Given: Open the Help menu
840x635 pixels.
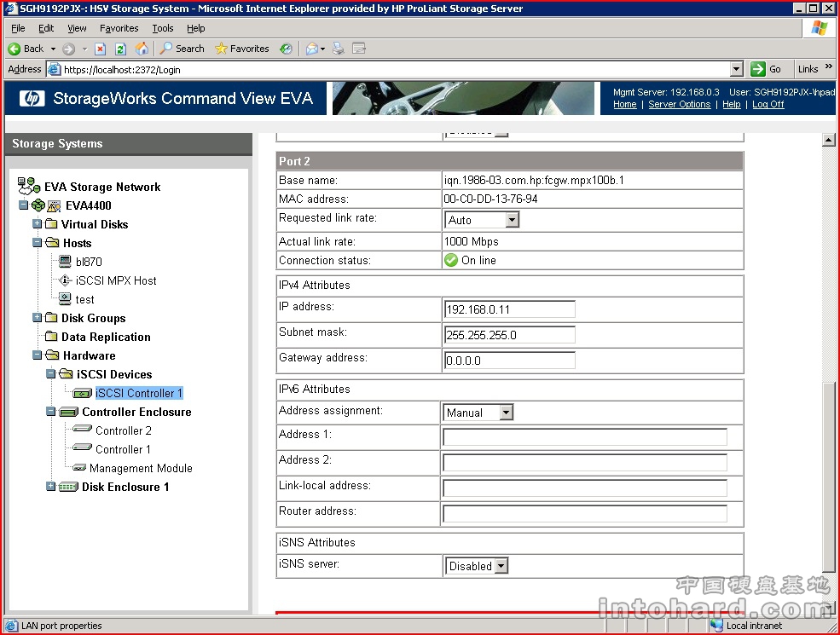Looking at the screenshot, I should (195, 28).
